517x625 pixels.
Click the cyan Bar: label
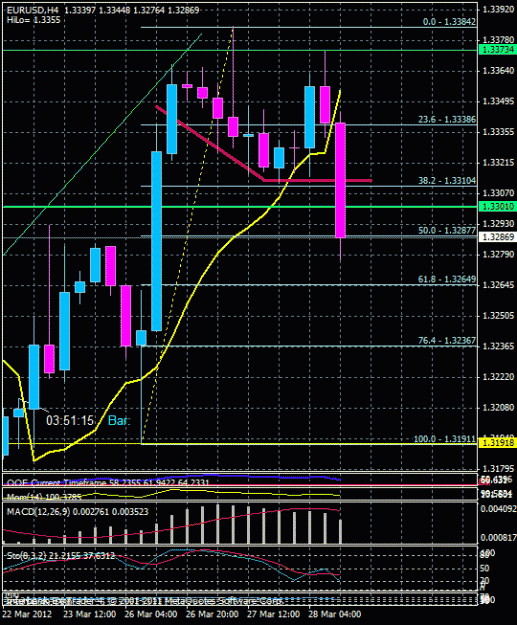pos(119,421)
